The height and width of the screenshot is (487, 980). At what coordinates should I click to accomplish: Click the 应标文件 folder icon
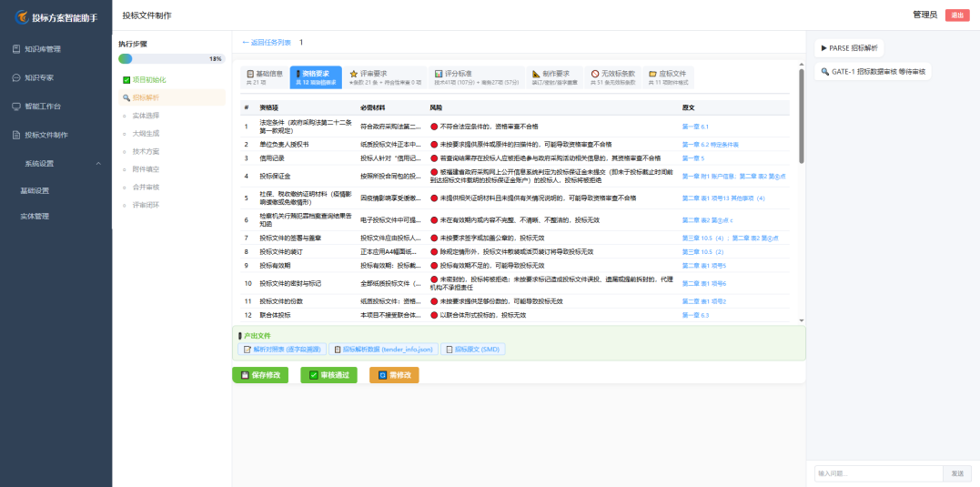pos(652,73)
